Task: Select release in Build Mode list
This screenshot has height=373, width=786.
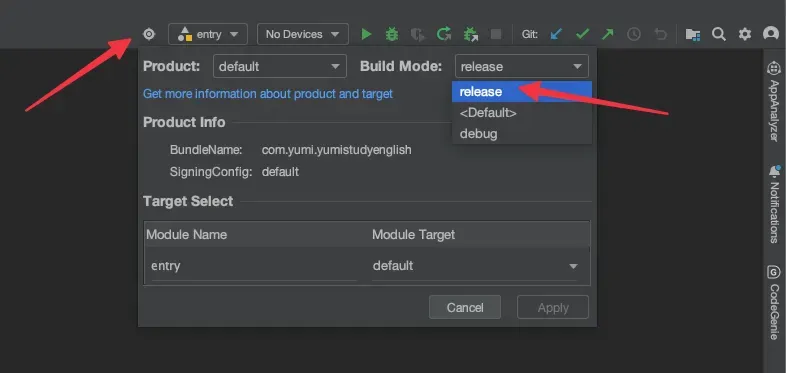Action: pyautogui.click(x=522, y=92)
